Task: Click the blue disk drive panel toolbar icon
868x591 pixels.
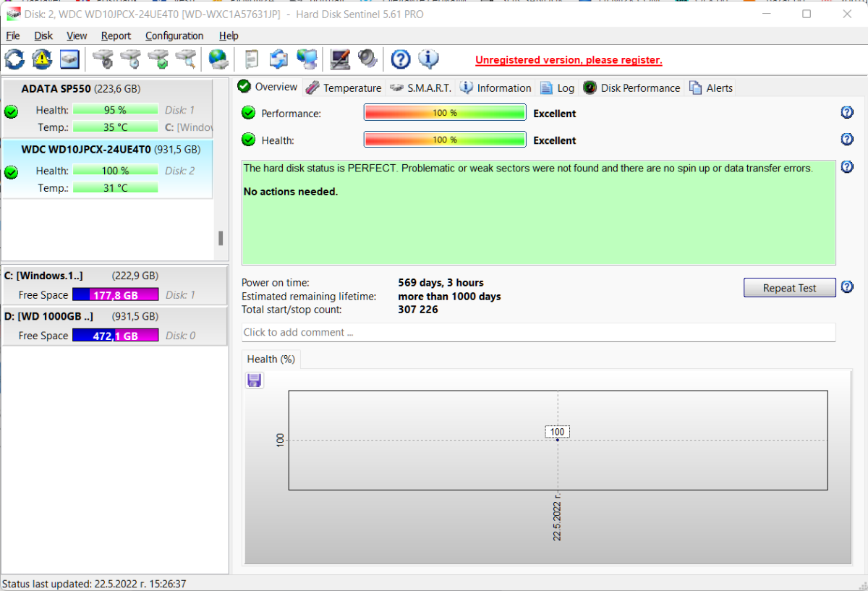Action: (x=69, y=59)
